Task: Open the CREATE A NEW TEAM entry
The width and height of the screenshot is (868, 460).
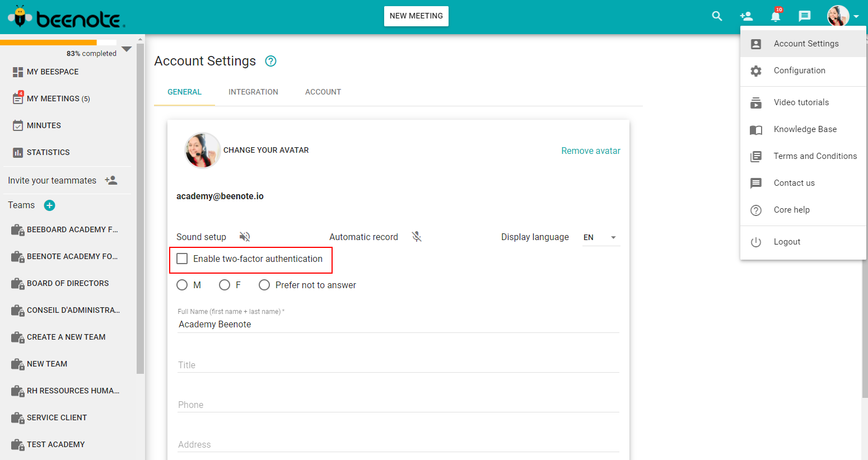Action: click(x=67, y=337)
